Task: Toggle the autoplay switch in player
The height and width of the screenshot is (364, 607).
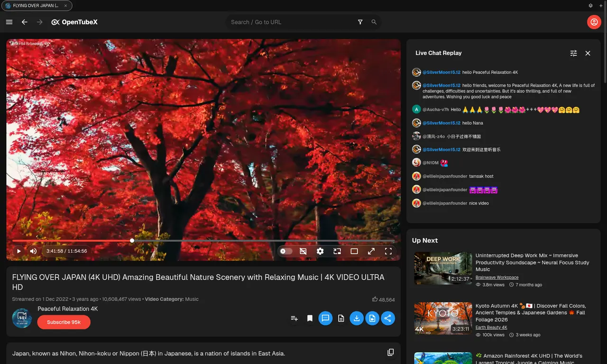Action: 286,251
